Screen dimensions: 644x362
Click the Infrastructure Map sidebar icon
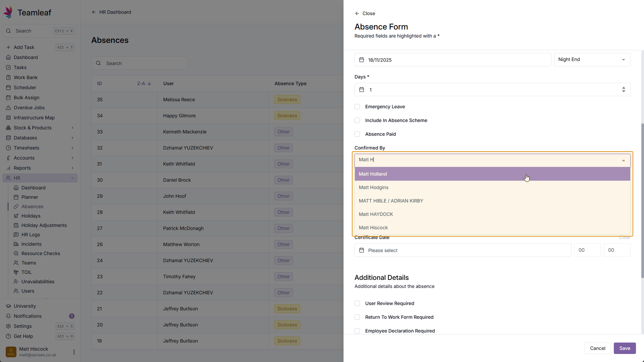pos(8,118)
